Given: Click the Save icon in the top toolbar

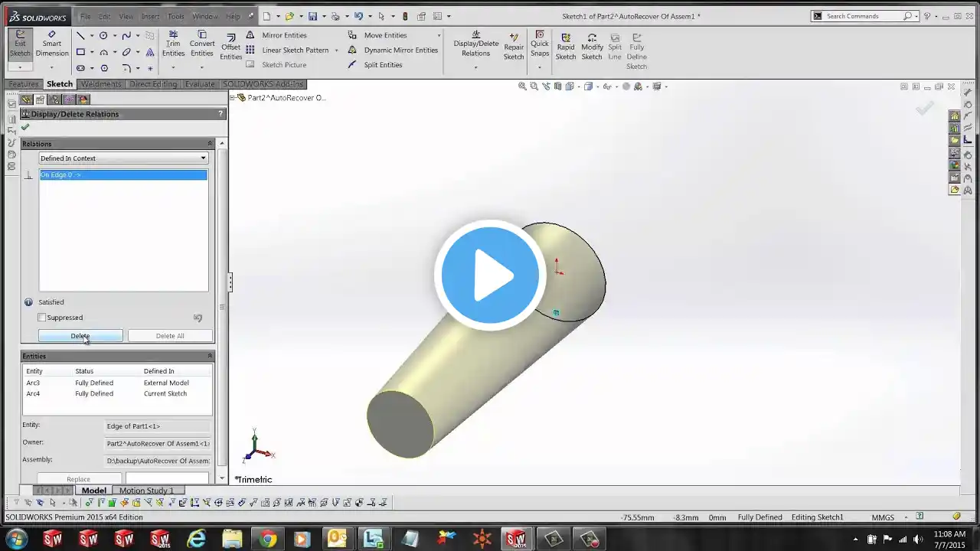Looking at the screenshot, I should [x=312, y=16].
